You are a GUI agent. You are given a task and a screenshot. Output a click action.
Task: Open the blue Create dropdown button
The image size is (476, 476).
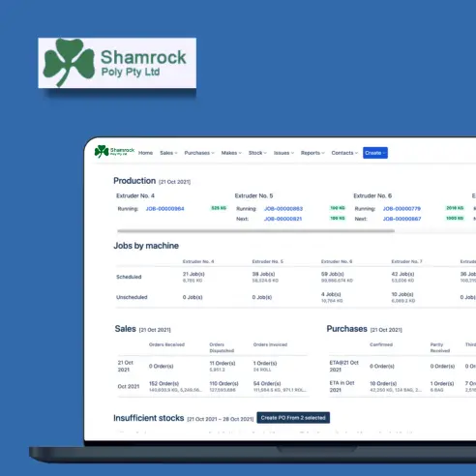pos(375,153)
